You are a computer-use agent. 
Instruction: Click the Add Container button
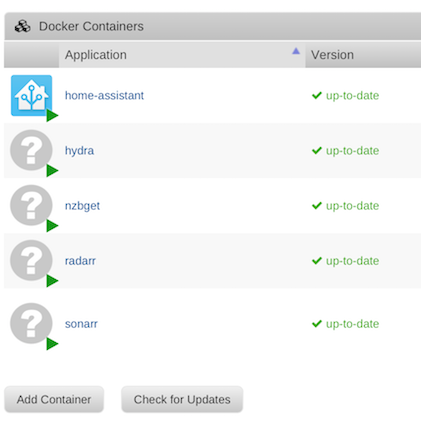coord(54,399)
